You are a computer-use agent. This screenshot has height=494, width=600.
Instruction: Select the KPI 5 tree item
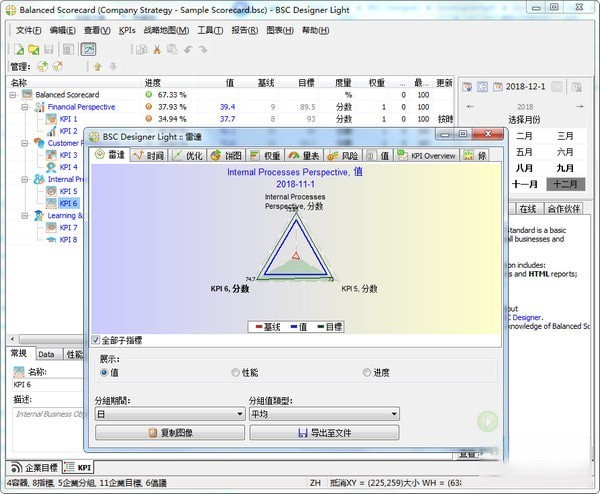point(68,191)
